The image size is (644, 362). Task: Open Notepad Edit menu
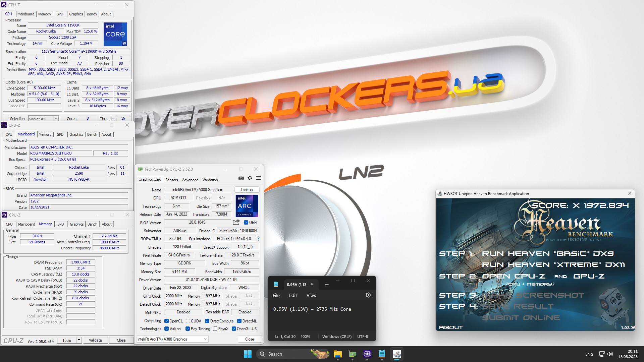[293, 295]
